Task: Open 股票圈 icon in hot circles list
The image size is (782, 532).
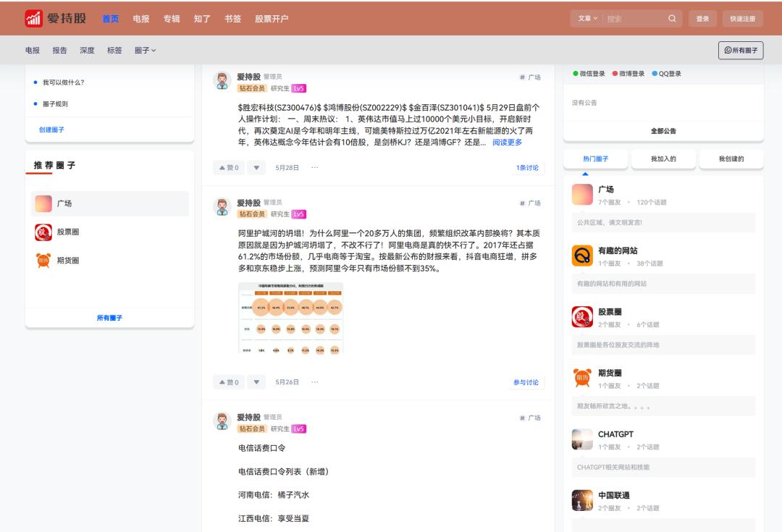Action: coord(582,317)
